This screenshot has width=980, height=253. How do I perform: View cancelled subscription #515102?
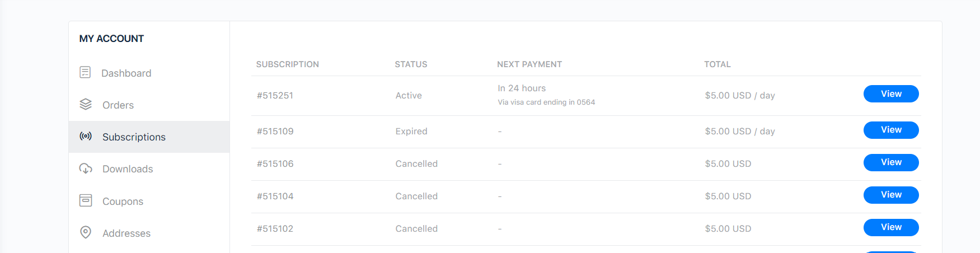click(890, 227)
